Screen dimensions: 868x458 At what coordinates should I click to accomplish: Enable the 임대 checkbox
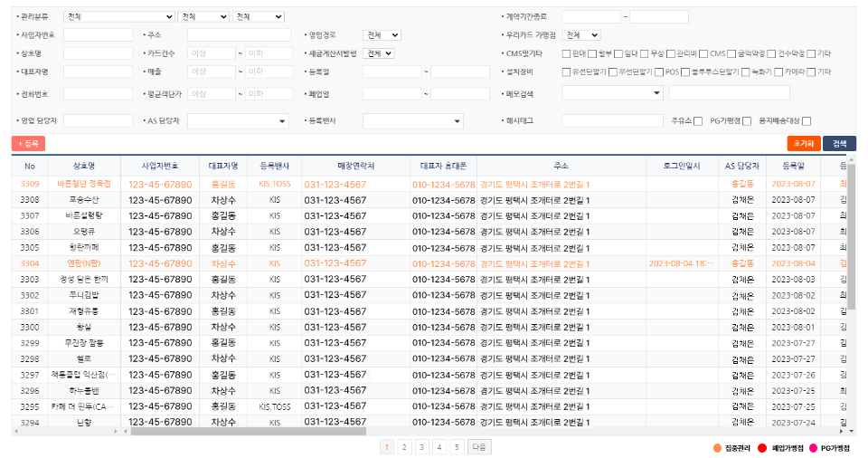(x=618, y=53)
